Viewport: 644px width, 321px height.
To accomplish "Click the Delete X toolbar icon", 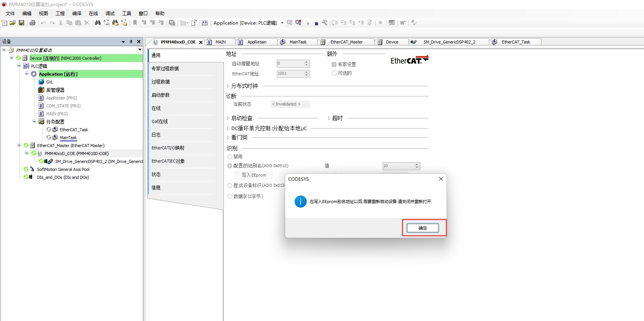I will tap(87, 23).
